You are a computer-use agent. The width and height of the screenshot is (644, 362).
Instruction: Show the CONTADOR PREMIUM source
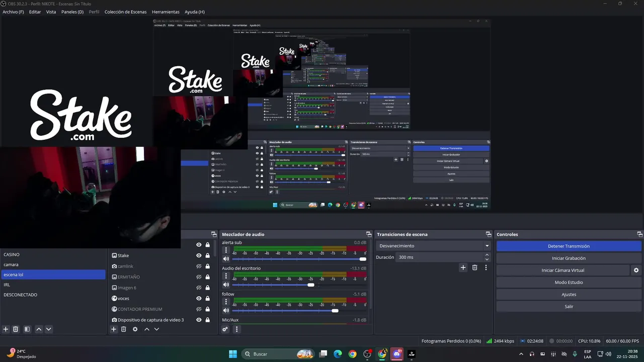[x=199, y=309]
